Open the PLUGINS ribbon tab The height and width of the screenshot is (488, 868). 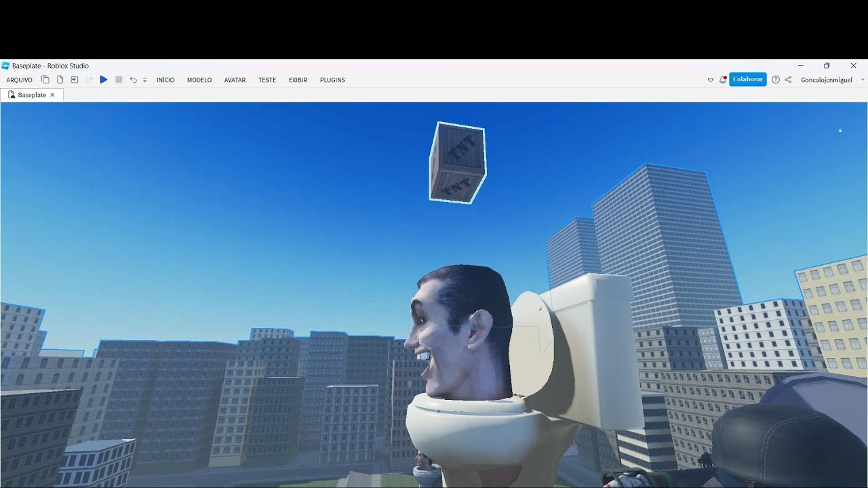332,80
